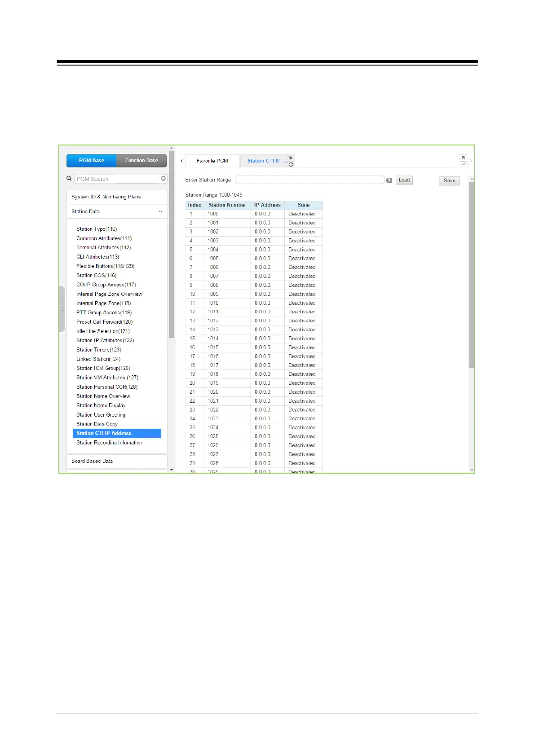Click IP Address cell for station 1000
This screenshot has width=535, height=756.
click(x=267, y=214)
